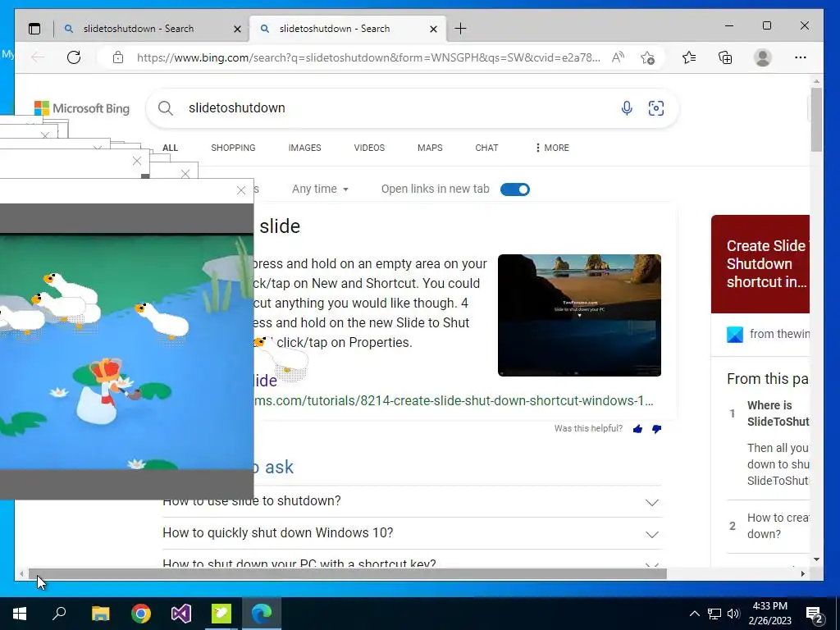Open a new browser tab with plus
This screenshot has height=630, width=840.
point(460,29)
